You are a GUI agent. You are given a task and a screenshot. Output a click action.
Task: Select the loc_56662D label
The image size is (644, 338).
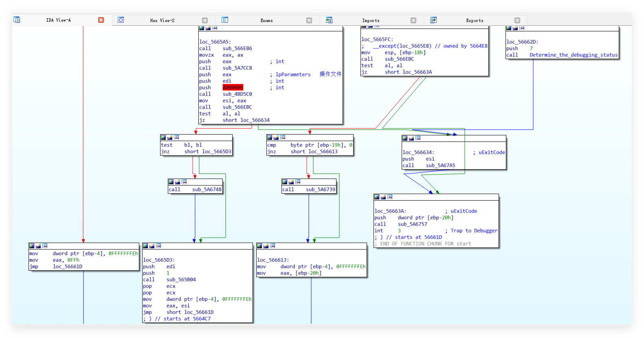click(x=522, y=42)
